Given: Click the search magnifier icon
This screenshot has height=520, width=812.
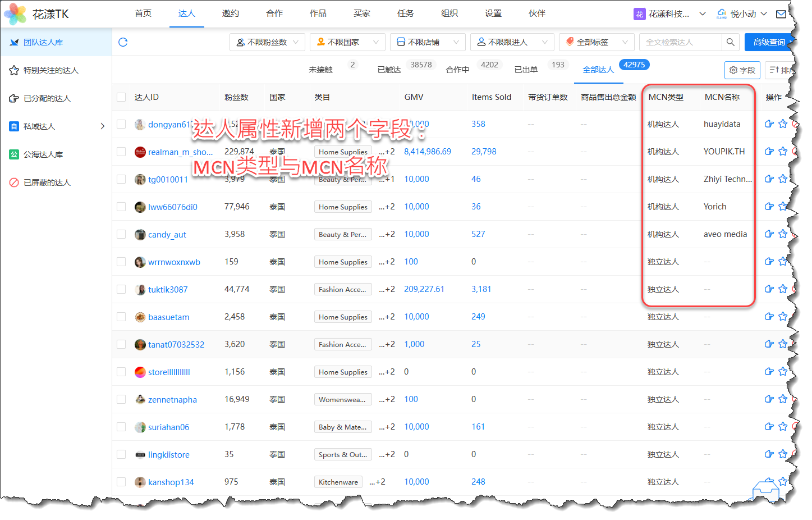Looking at the screenshot, I should click(x=730, y=42).
